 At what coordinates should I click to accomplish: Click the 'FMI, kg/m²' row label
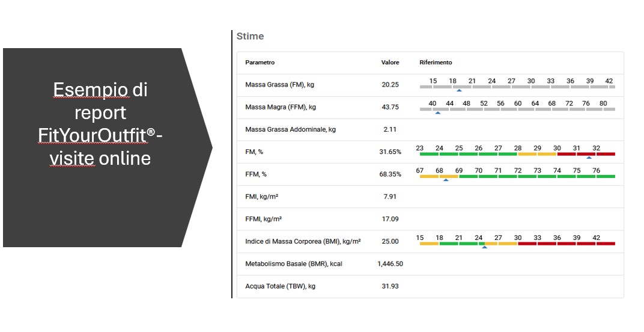262,197
